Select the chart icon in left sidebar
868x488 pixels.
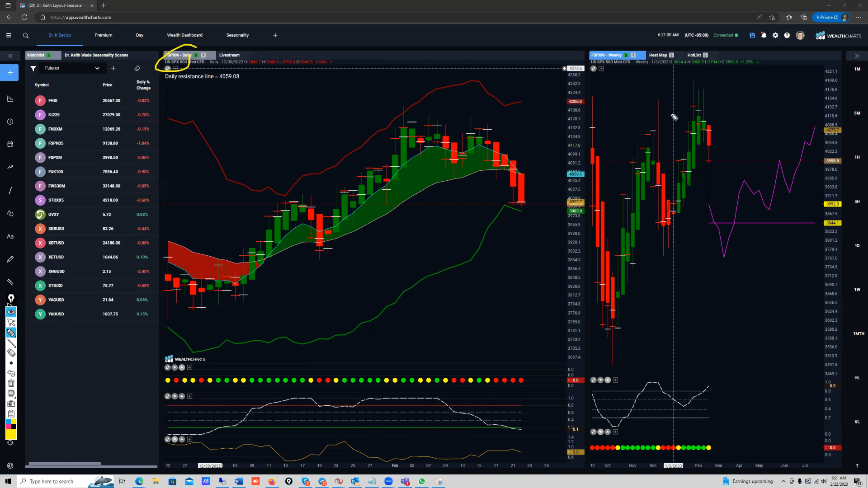click(x=10, y=99)
